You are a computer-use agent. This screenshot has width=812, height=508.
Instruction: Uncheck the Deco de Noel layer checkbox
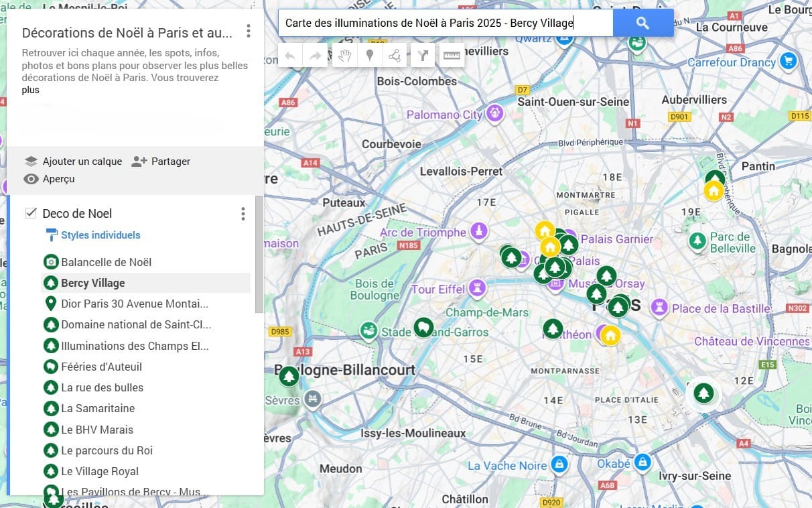(x=31, y=213)
